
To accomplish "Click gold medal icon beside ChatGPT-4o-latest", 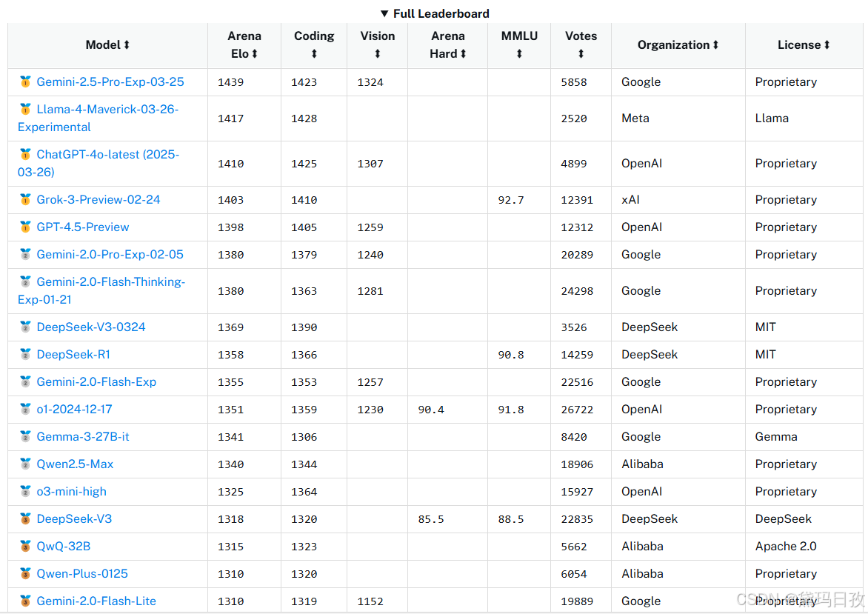I will (x=25, y=155).
